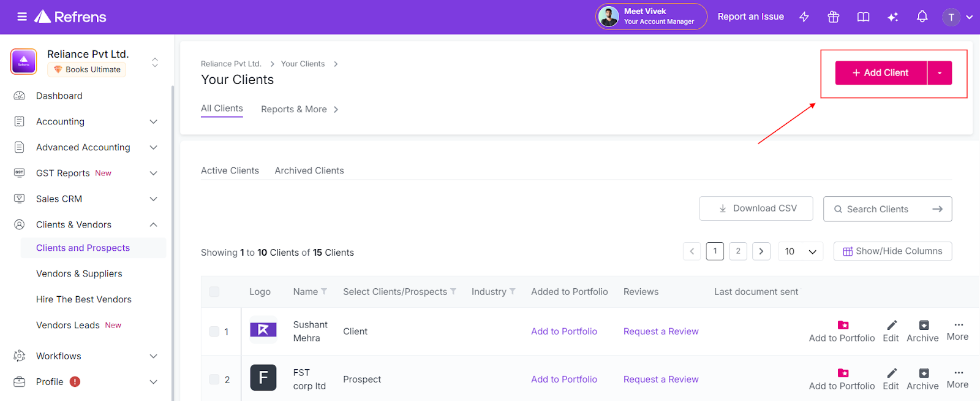Viewport: 980px width, 401px height.
Task: Archive the Sushant Mehra client
Action: pos(924,325)
